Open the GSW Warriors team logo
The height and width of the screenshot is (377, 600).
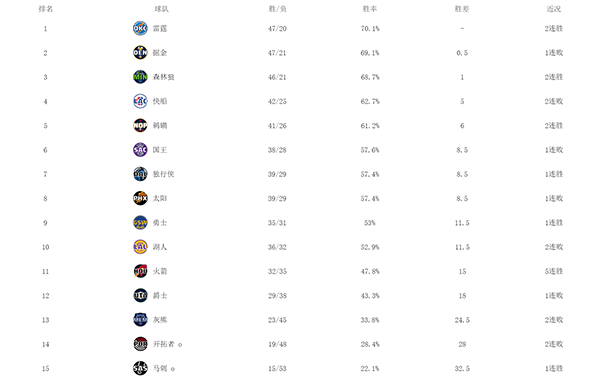point(140,223)
